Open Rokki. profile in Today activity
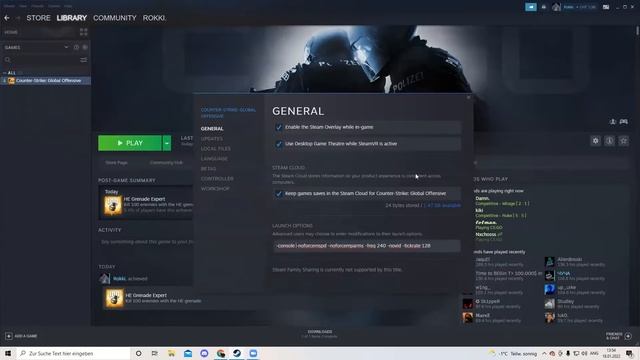This screenshot has width=640, height=360. (119, 278)
